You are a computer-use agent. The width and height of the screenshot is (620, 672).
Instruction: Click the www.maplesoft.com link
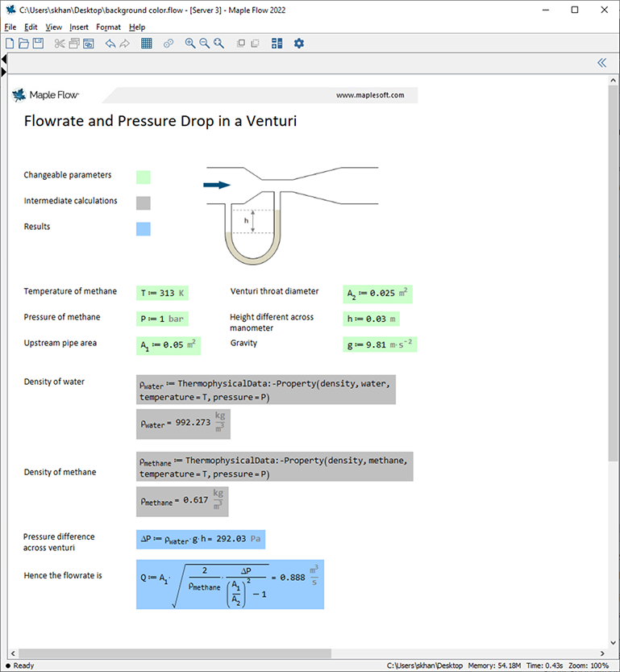tap(370, 95)
